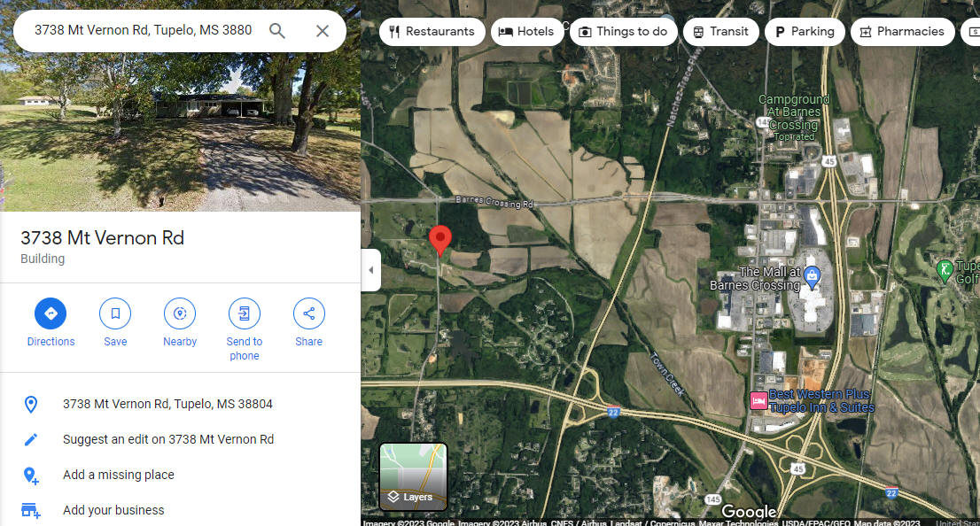Click the address search field
980x526 pixels.
point(144,31)
